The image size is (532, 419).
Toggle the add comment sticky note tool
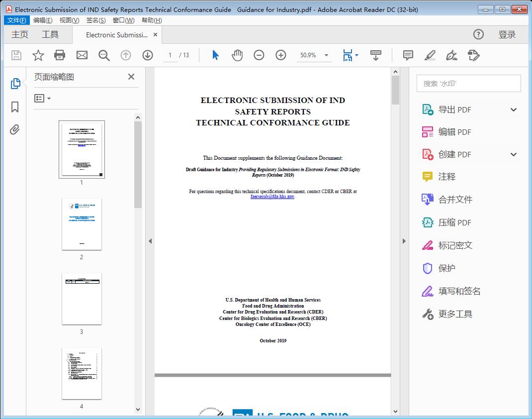click(407, 55)
